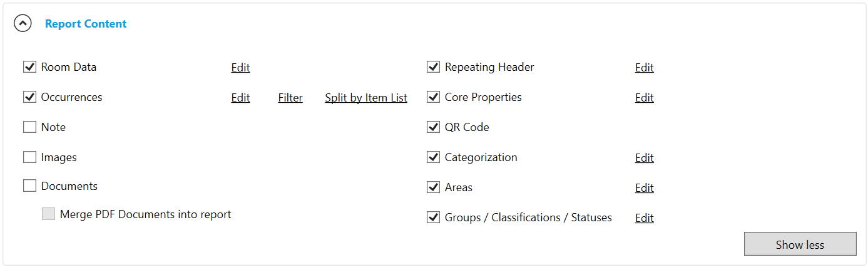Edit the Repeating Header settings
Screen dimensions: 868x267
(644, 68)
